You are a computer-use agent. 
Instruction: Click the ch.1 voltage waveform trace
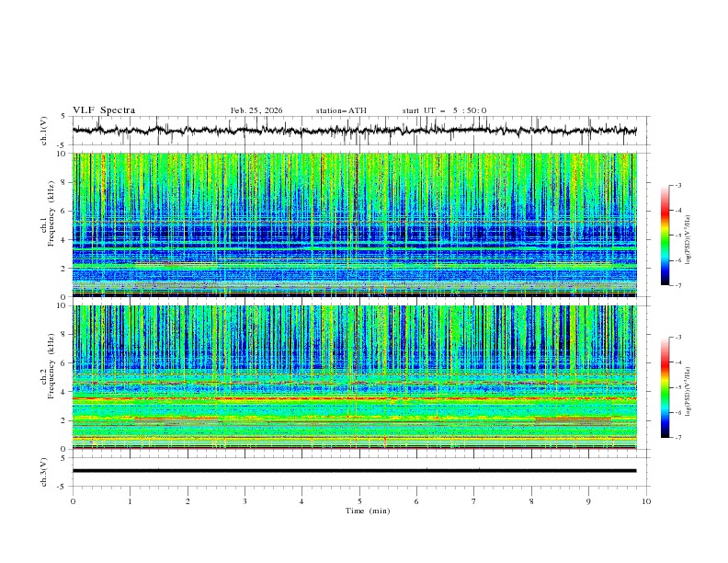(354, 131)
